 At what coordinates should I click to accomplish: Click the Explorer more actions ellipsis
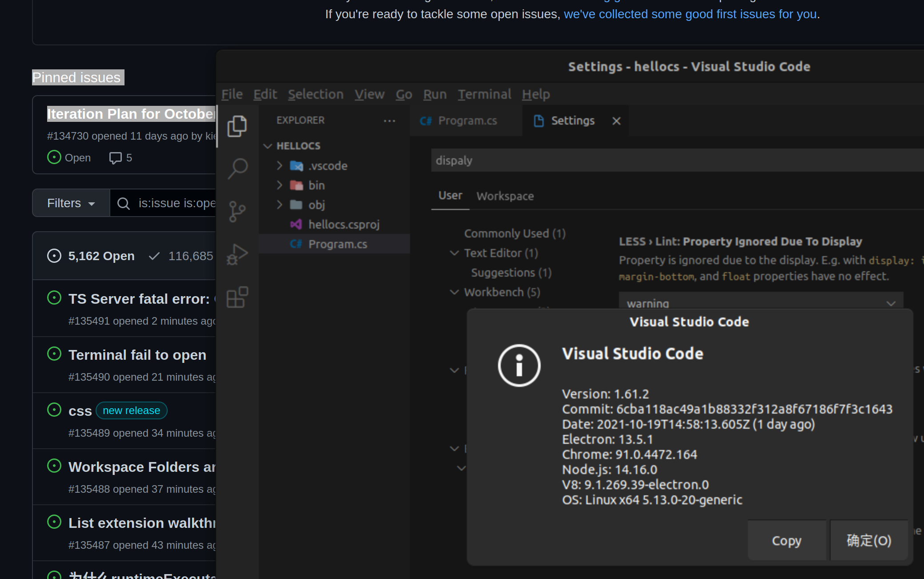pyautogui.click(x=389, y=121)
